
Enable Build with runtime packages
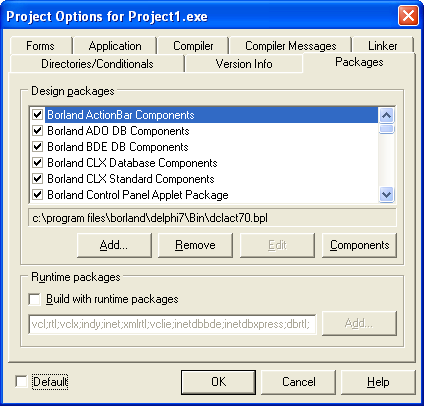click(35, 299)
